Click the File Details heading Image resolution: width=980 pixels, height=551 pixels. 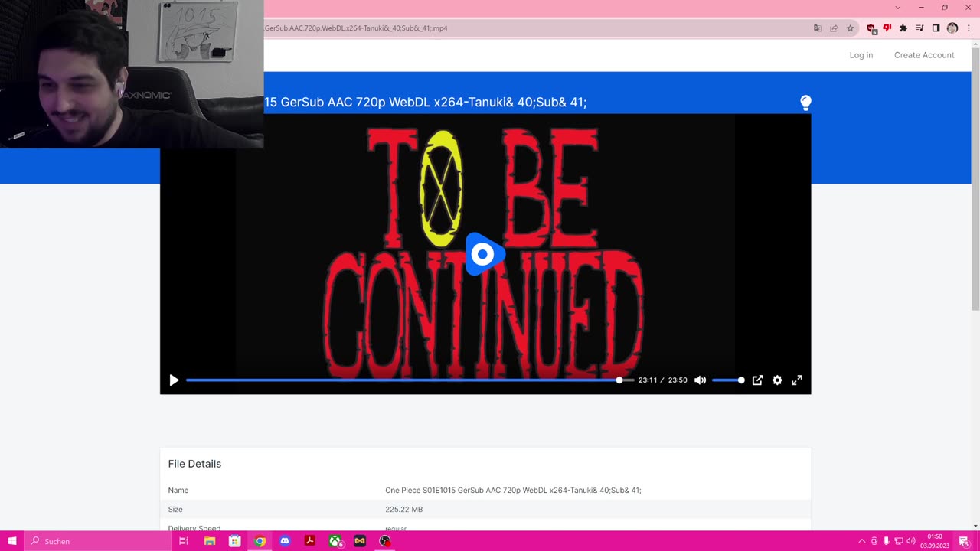pyautogui.click(x=194, y=464)
